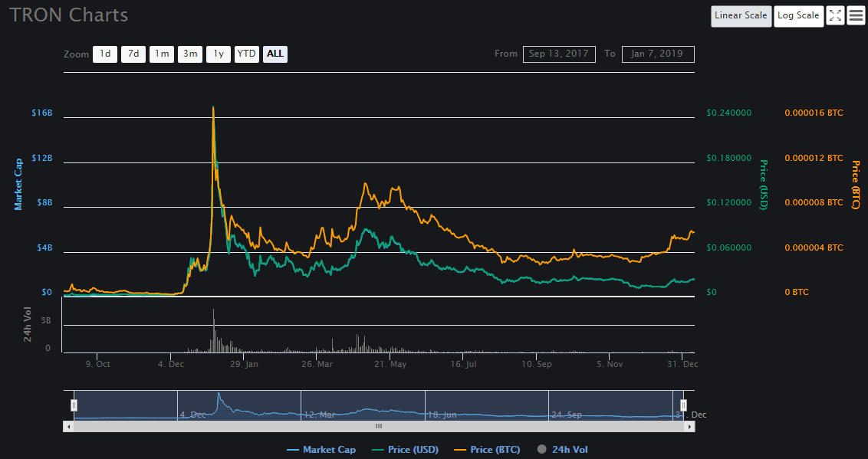Click the navigator right range handle

point(683,405)
